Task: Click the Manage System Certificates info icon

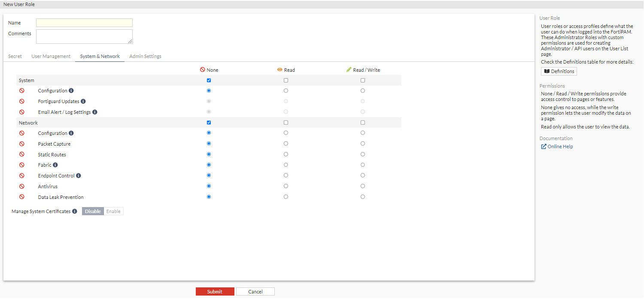Action: click(x=75, y=211)
